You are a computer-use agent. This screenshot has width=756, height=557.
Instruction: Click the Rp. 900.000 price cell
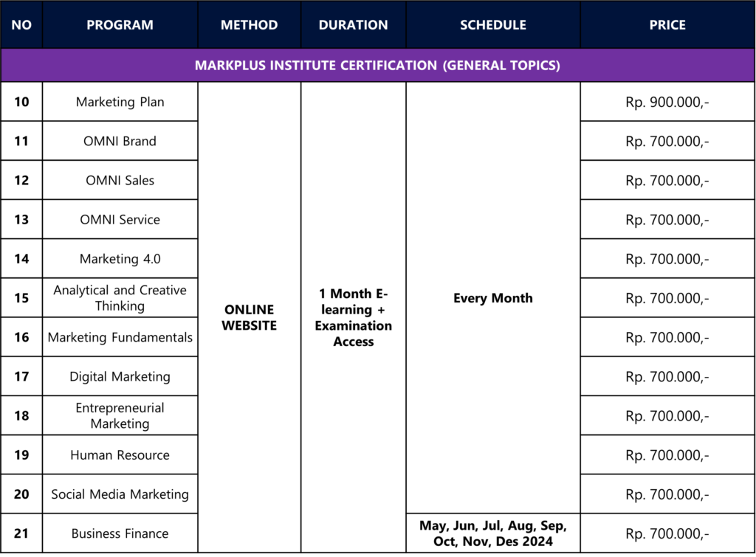(x=667, y=102)
